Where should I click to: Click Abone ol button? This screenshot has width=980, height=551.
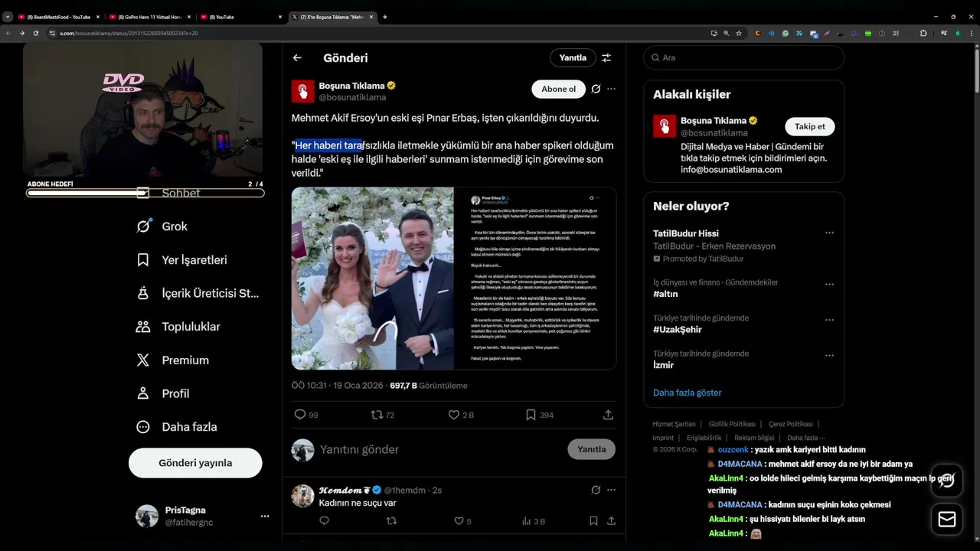tap(558, 89)
